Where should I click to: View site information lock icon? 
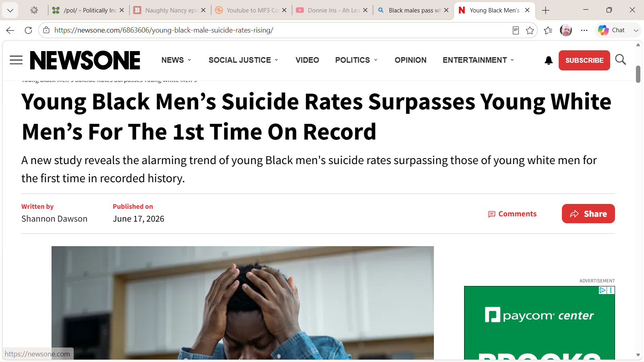tap(46, 30)
